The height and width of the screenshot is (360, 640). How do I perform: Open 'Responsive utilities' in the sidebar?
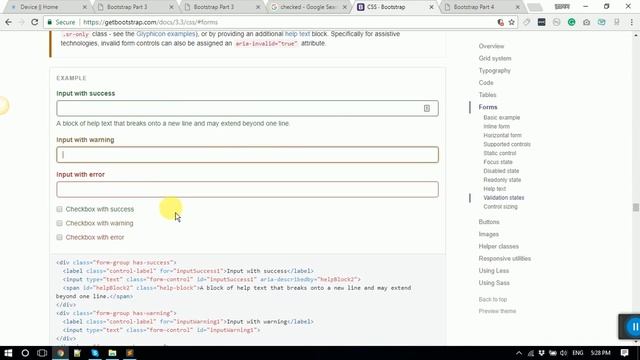(x=504, y=259)
